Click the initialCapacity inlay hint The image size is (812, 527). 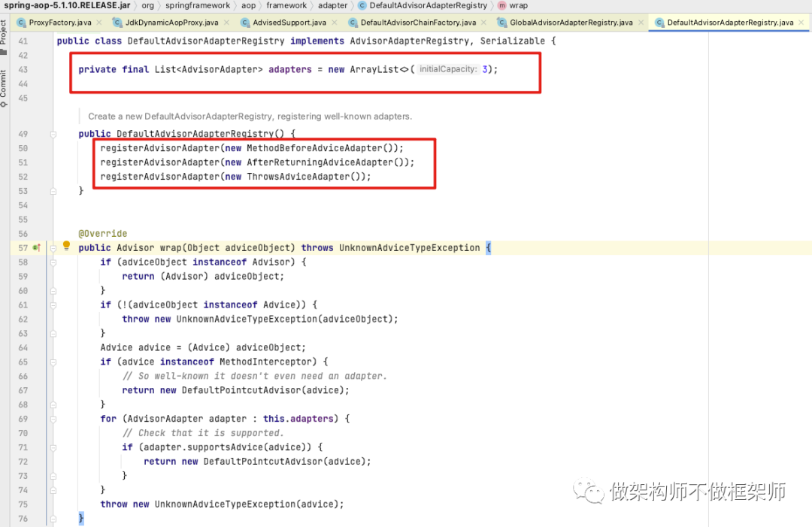coord(448,69)
